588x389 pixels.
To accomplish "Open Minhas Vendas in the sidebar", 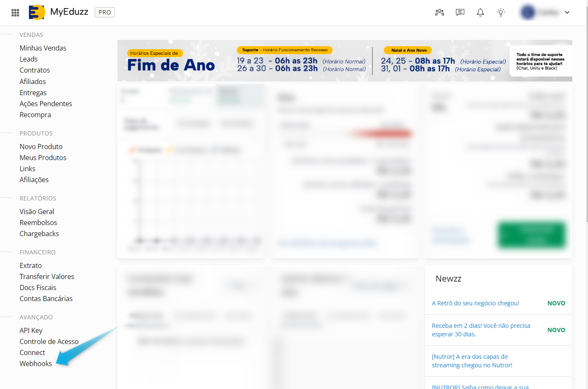I will (x=43, y=48).
